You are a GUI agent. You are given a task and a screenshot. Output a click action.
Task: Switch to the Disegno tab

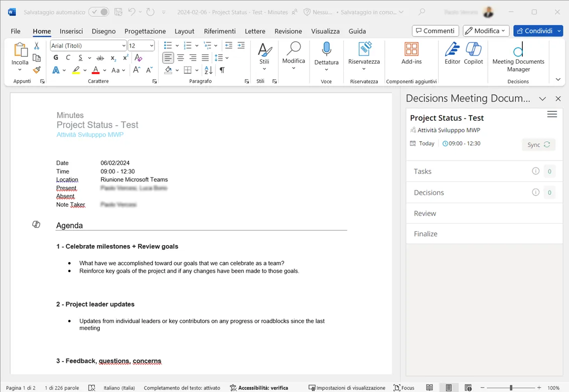click(103, 31)
